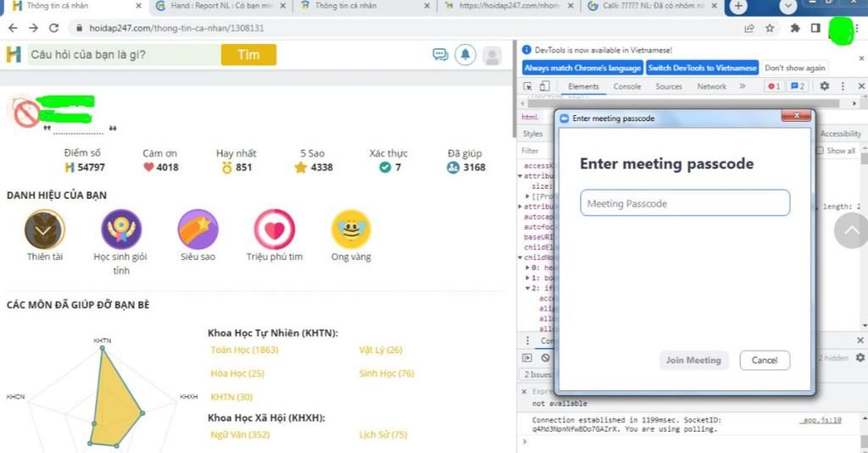This screenshot has width=868, height=453.
Task: Open the Network tab in DevTools
Action: coord(711,86)
